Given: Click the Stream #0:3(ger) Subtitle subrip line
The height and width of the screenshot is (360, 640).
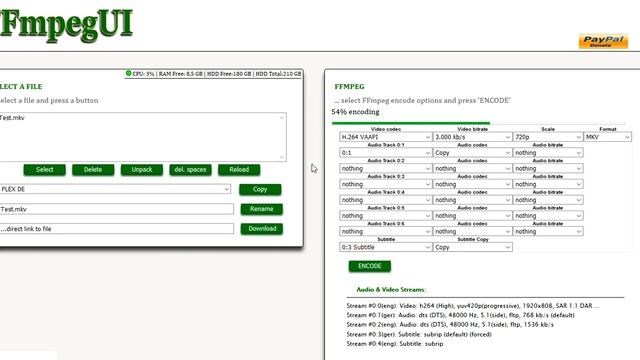Looking at the screenshot, I should [419, 334].
